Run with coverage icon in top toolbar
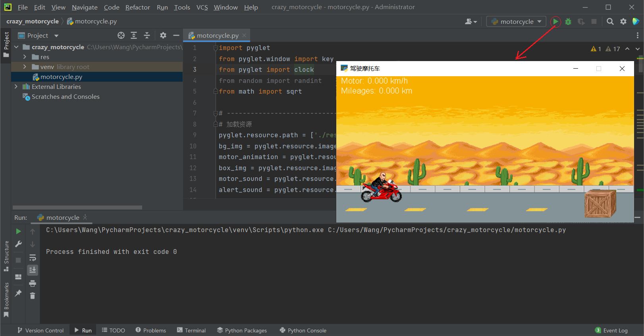Screen dimensions: 644x336 point(581,21)
